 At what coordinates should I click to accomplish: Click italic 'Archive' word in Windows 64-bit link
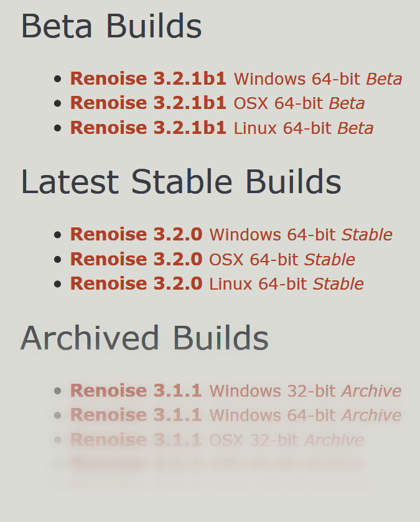pos(372,415)
